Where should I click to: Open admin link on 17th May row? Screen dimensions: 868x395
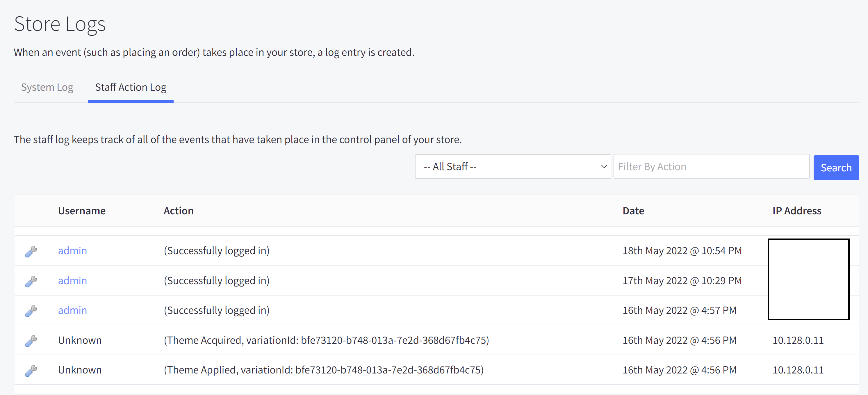coord(72,281)
